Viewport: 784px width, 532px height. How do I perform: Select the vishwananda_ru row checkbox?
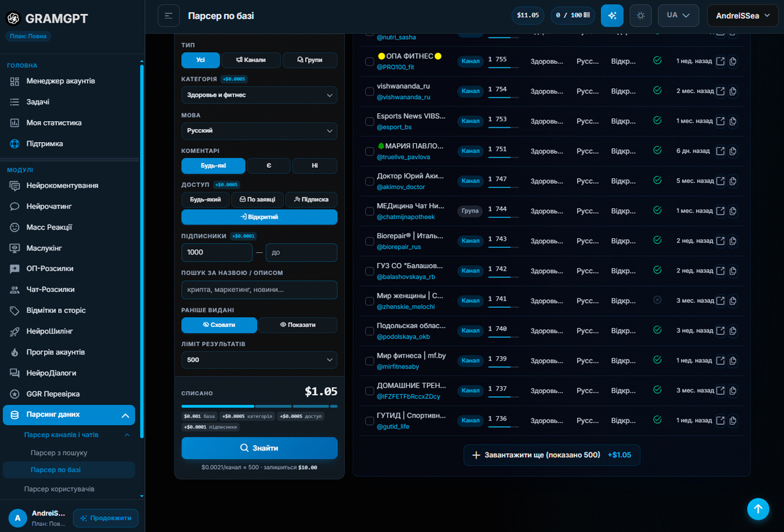[369, 91]
